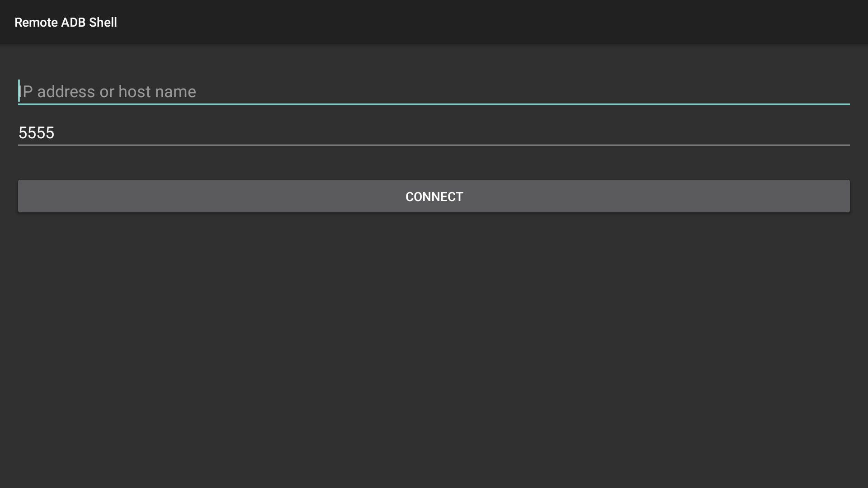The width and height of the screenshot is (868, 488).
Task: Click the app bar at the top
Action: [x=434, y=22]
